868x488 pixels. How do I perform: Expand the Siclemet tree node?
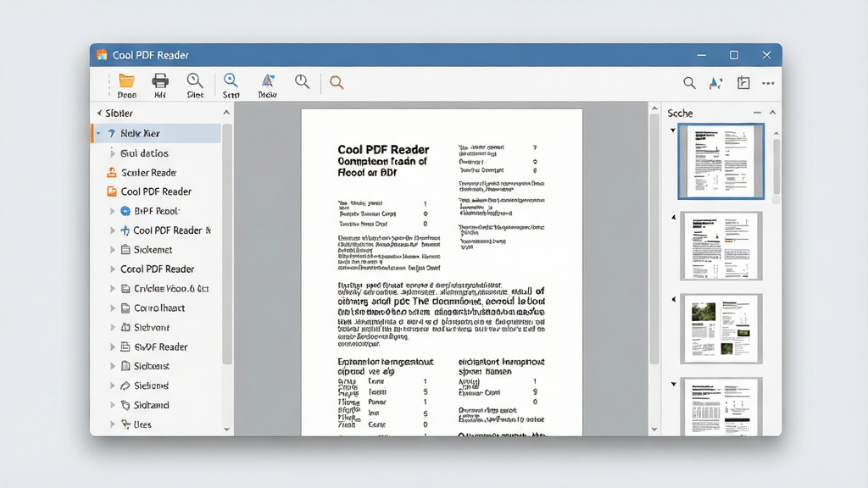point(113,250)
